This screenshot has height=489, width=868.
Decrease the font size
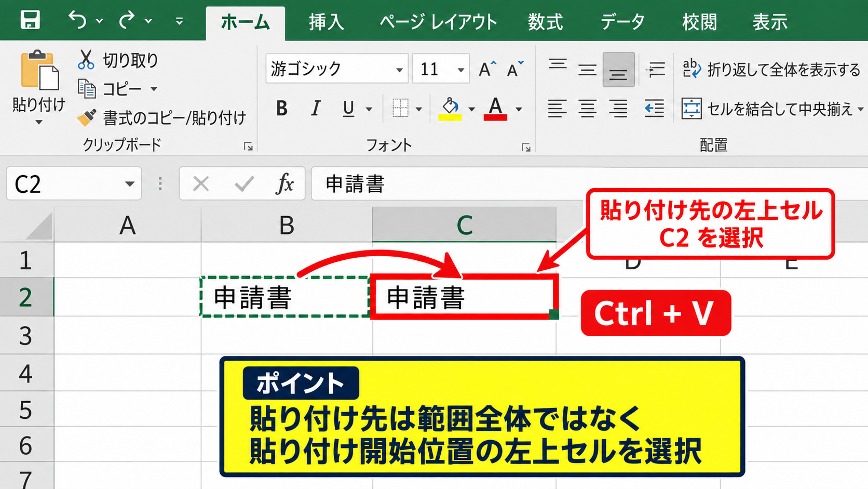tap(515, 69)
